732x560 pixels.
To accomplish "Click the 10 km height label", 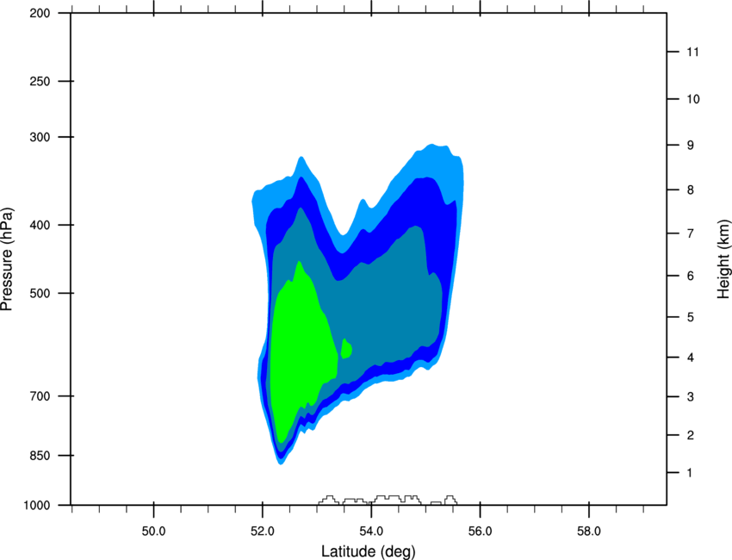I will tap(692, 99).
